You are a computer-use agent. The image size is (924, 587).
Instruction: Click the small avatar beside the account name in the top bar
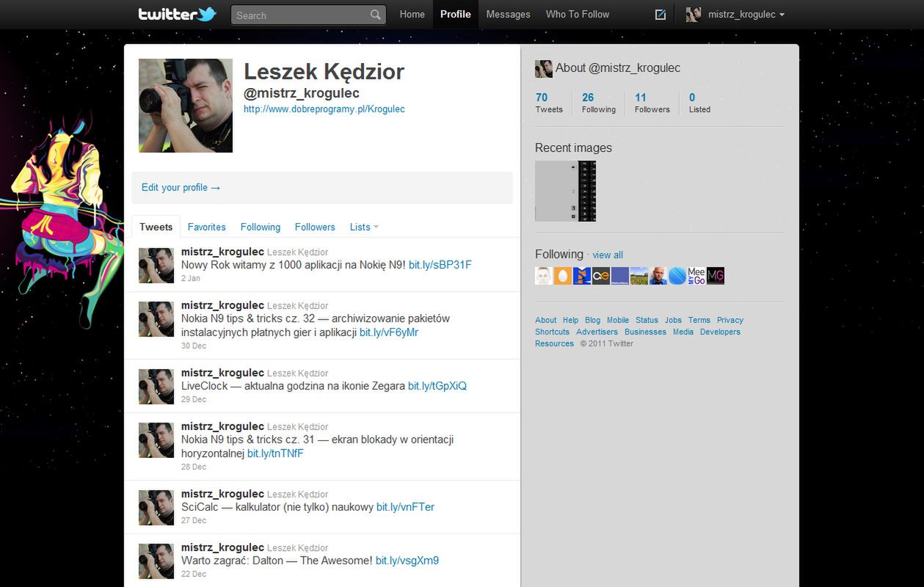point(693,15)
